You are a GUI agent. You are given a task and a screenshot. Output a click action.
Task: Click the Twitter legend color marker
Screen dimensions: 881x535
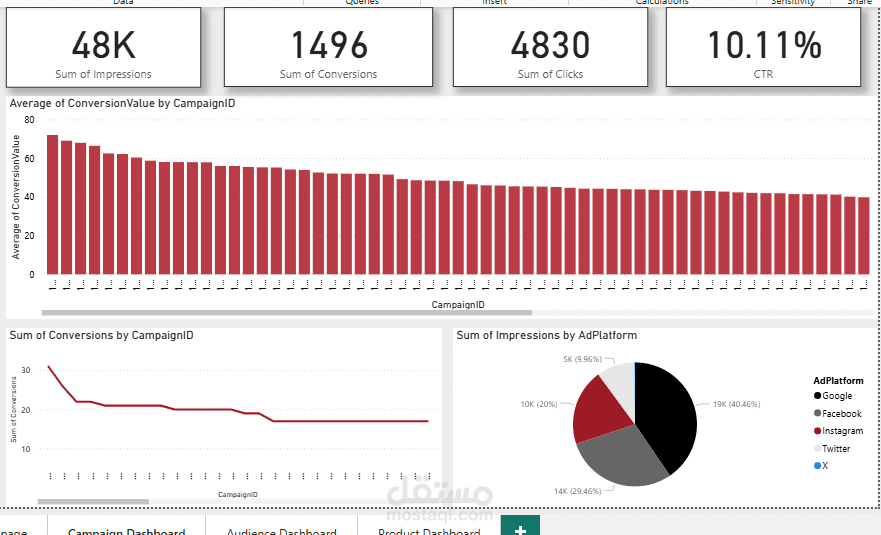pos(818,448)
